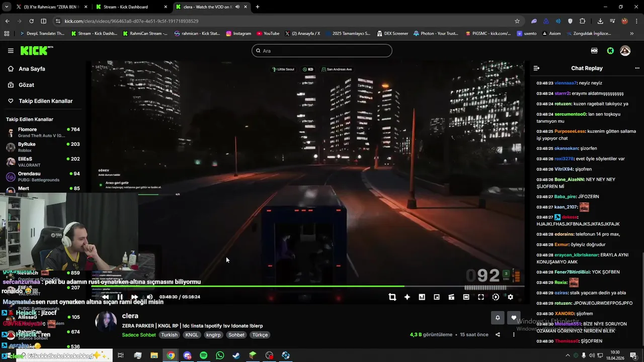Click the clera channel name
Viewport: 644px width, 362px height.
(130, 316)
